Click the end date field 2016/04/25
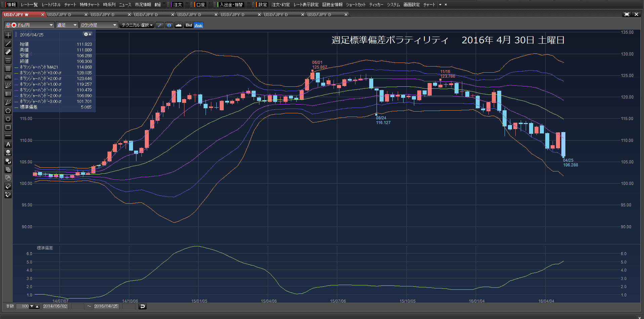The width and height of the screenshot is (644, 319). pyautogui.click(x=106, y=306)
